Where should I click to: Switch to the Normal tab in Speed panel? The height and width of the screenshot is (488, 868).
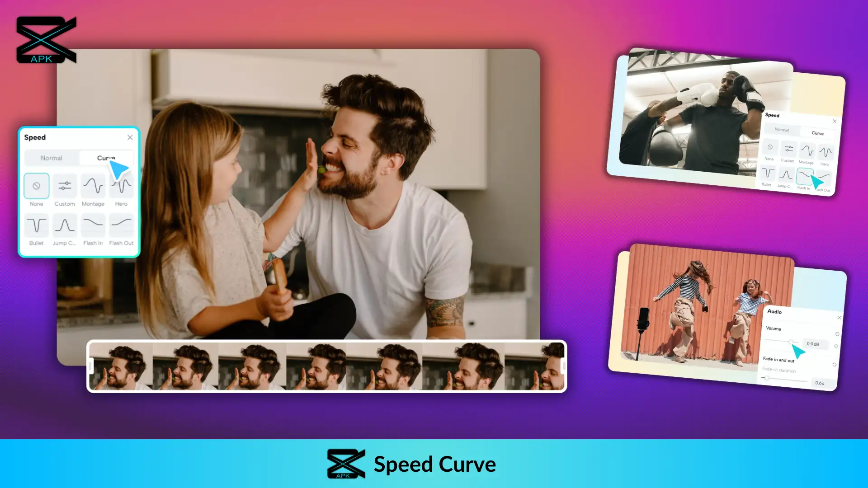(x=52, y=158)
